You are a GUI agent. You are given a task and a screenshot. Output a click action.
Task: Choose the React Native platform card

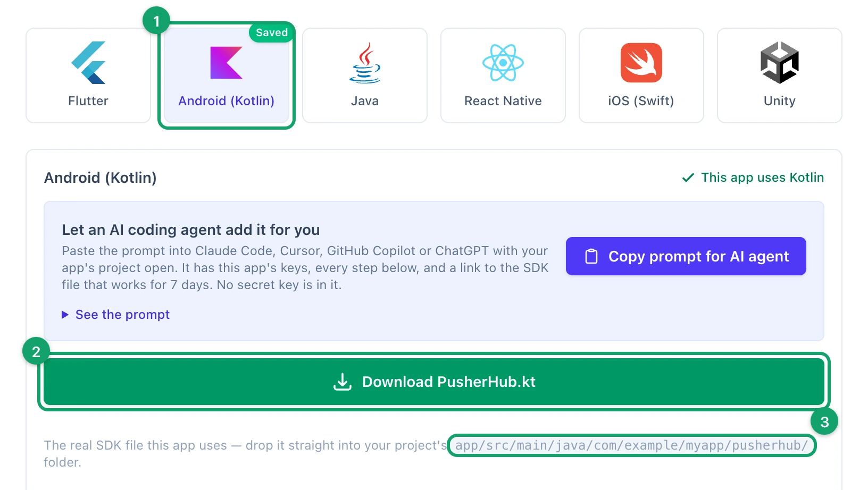point(503,75)
